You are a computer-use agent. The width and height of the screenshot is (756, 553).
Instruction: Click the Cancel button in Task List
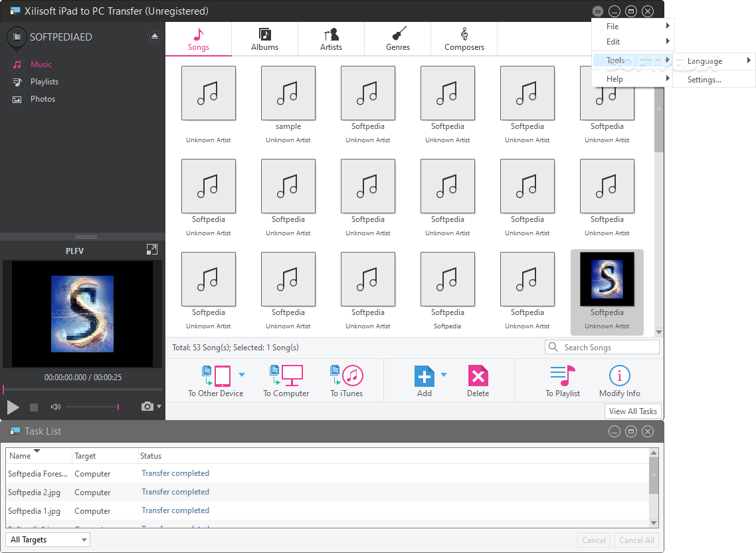(x=593, y=540)
